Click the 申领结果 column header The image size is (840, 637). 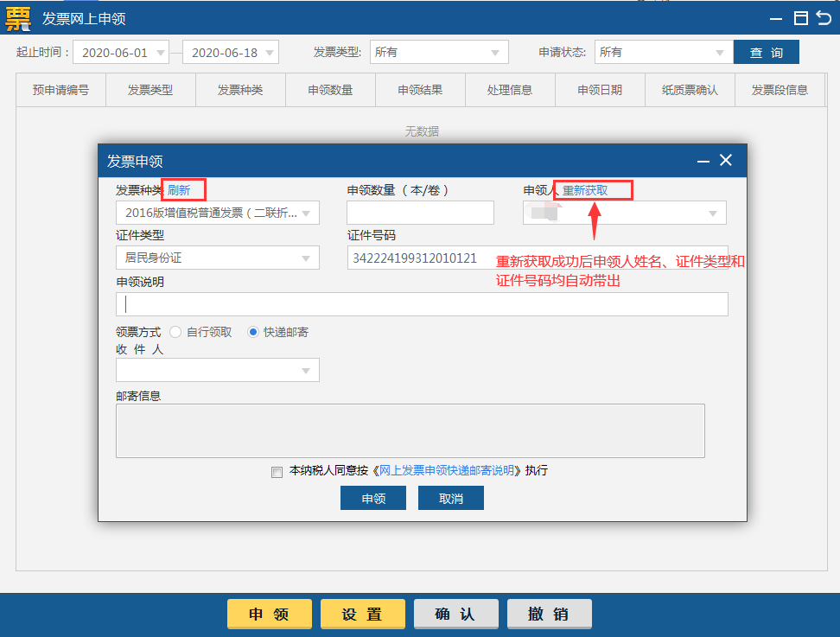[421, 90]
